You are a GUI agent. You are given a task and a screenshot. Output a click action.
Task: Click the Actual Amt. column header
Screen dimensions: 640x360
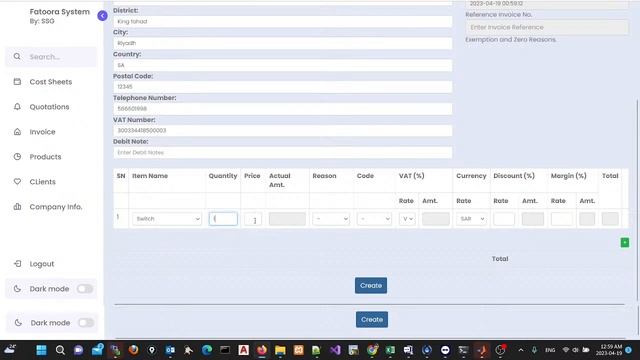(x=280, y=180)
